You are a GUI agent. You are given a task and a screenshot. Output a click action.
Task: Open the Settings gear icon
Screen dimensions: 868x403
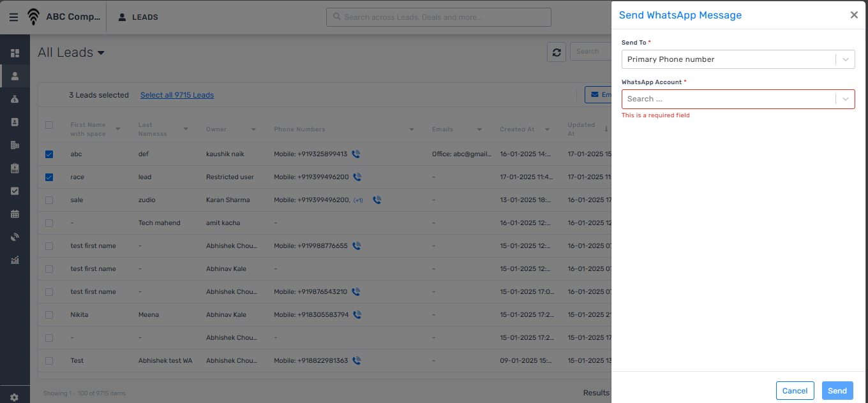pyautogui.click(x=15, y=397)
